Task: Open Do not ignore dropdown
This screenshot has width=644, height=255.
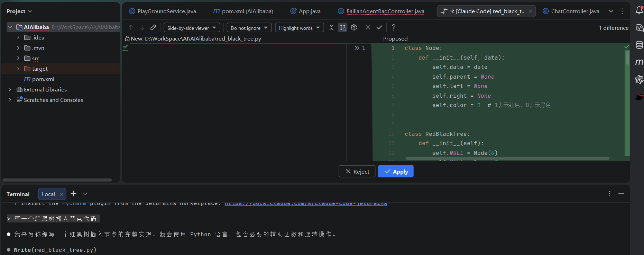Action: coord(249,28)
